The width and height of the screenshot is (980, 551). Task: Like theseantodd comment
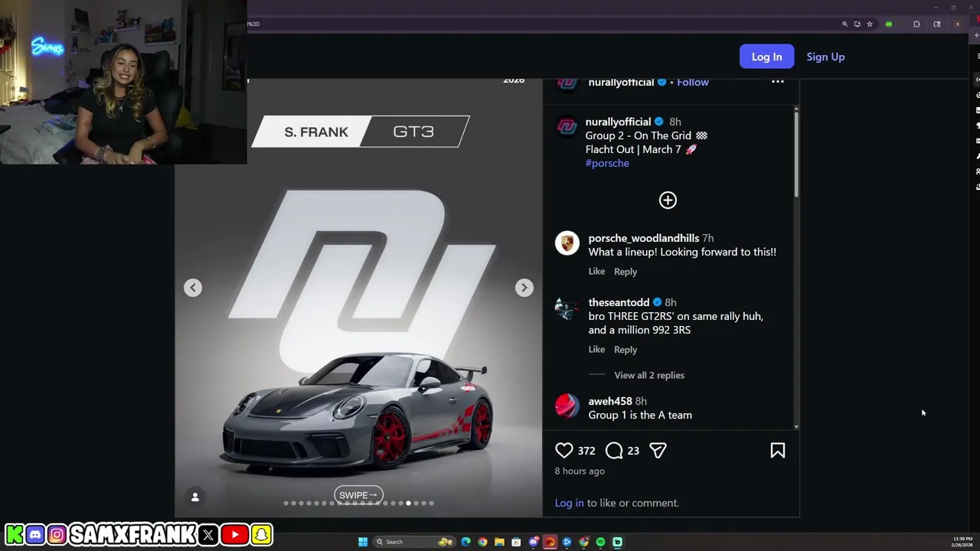pos(596,350)
